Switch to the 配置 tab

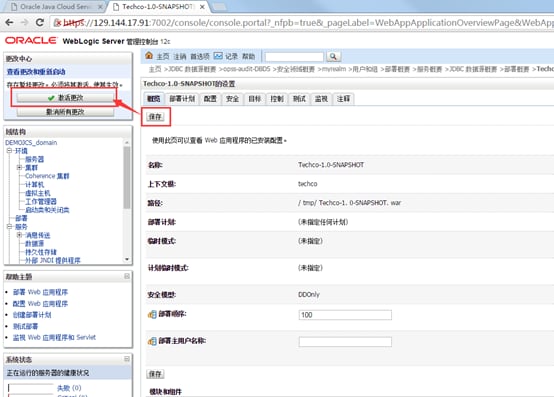tap(210, 99)
